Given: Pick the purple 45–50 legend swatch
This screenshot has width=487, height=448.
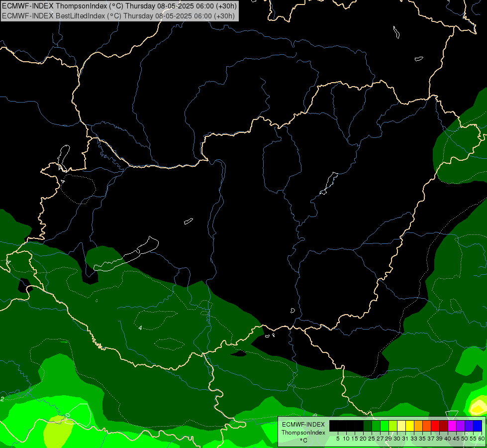Looking at the screenshot, I should [x=461, y=426].
